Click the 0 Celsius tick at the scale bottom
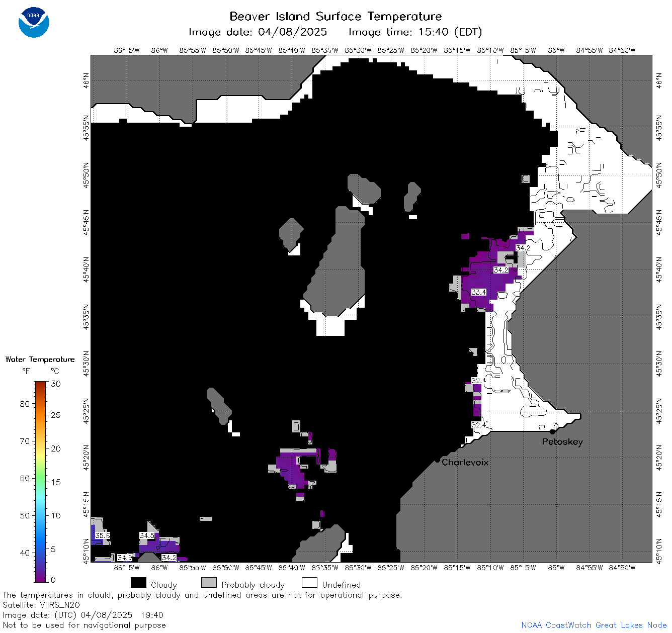This screenshot has height=633, width=672. click(53, 580)
